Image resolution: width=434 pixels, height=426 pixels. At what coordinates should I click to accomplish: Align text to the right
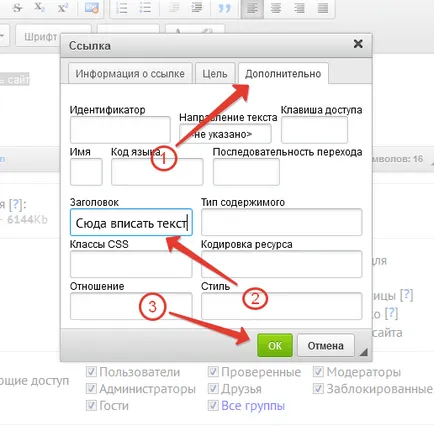tap(299, 7)
